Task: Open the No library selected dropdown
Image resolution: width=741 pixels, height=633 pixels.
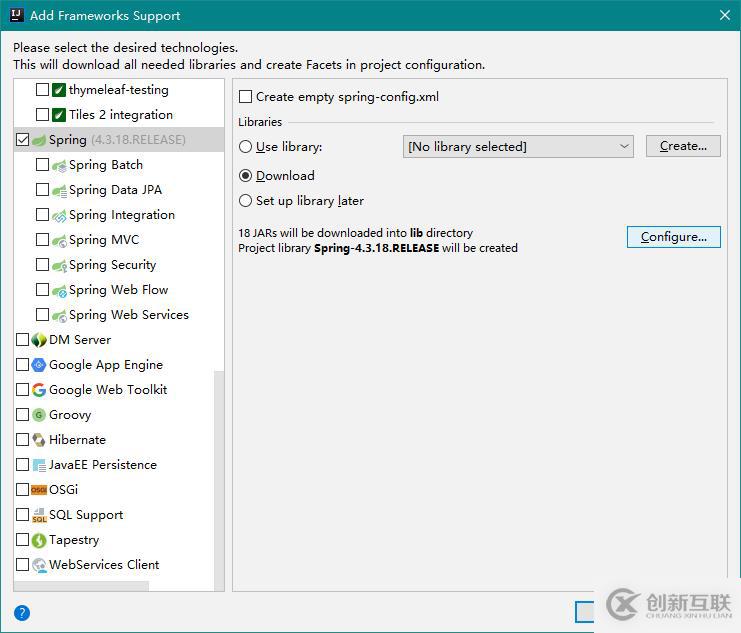Action: 518,147
